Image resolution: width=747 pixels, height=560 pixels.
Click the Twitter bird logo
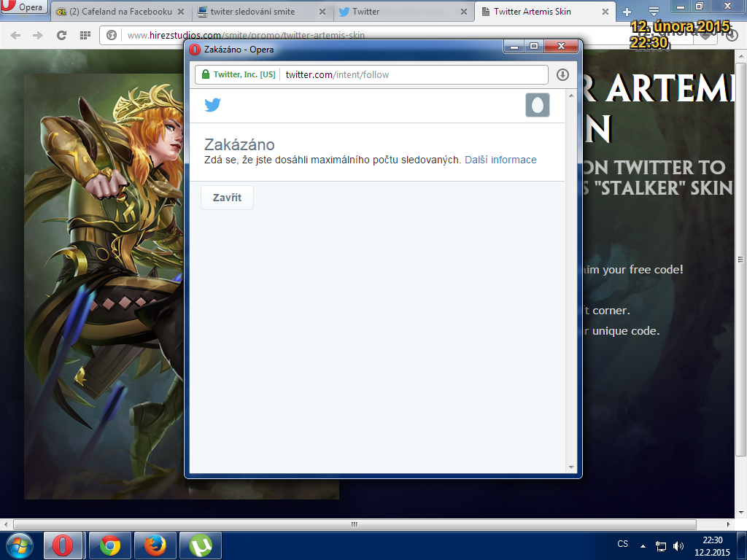click(x=212, y=105)
